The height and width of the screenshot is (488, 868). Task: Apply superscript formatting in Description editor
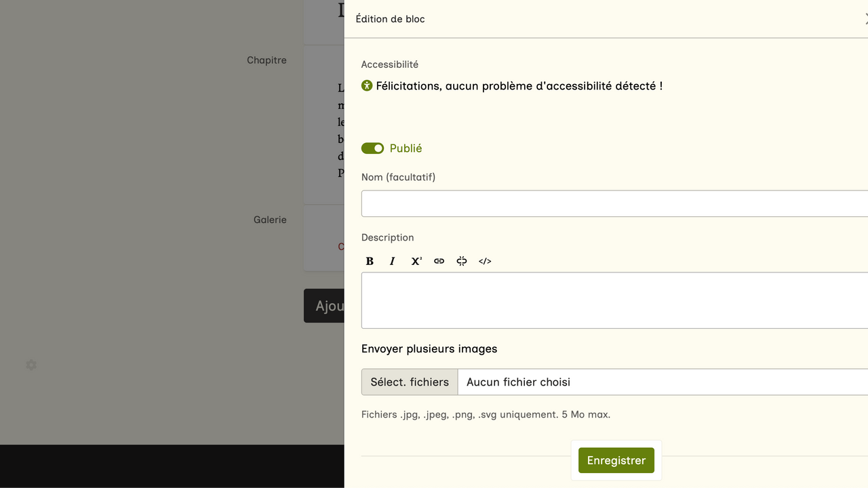click(x=416, y=261)
